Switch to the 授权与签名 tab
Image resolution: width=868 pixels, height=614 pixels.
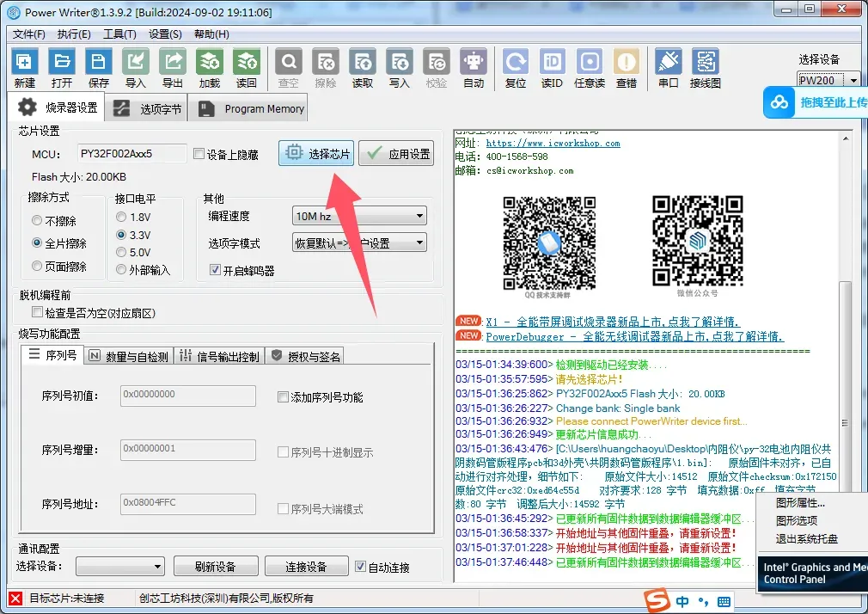click(305, 356)
